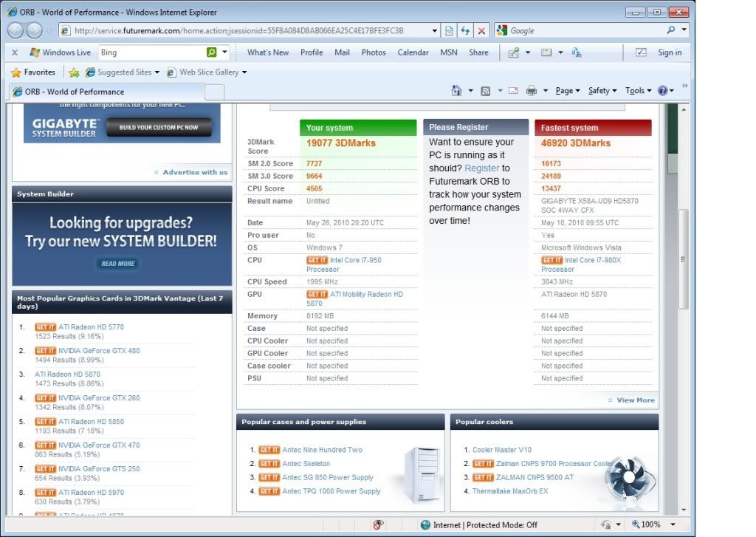Open the zoom level dropdown in status bar
Image resolution: width=756 pixels, height=537 pixels.
pos(673,524)
